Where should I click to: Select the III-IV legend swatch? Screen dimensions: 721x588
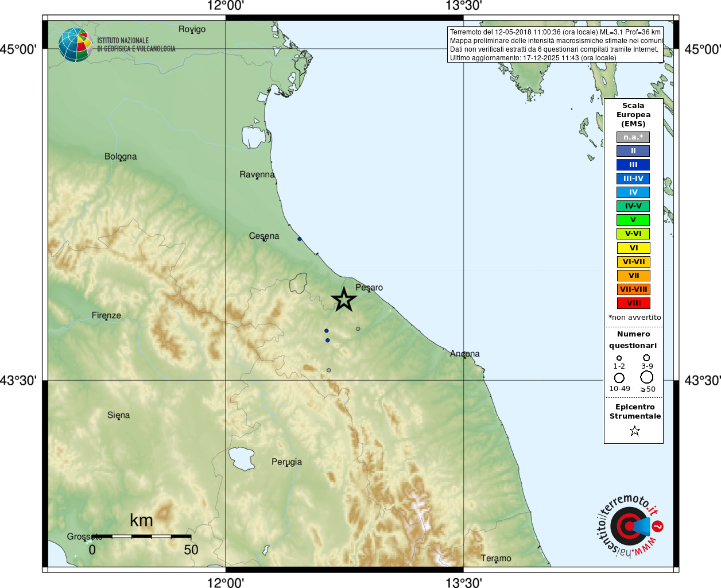pos(633,179)
